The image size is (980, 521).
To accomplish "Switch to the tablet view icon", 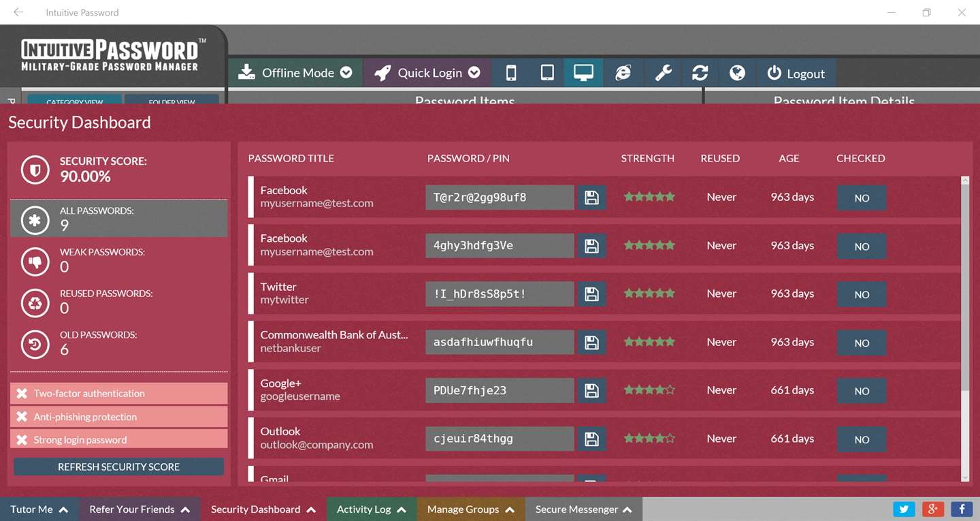I will 547,73.
